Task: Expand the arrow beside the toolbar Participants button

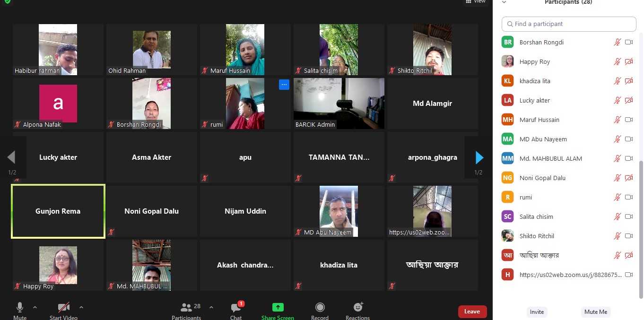Action: coord(211,307)
